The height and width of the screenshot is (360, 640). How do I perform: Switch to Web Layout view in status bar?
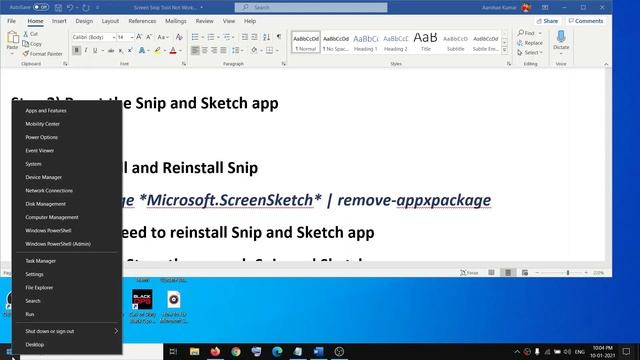(525, 272)
